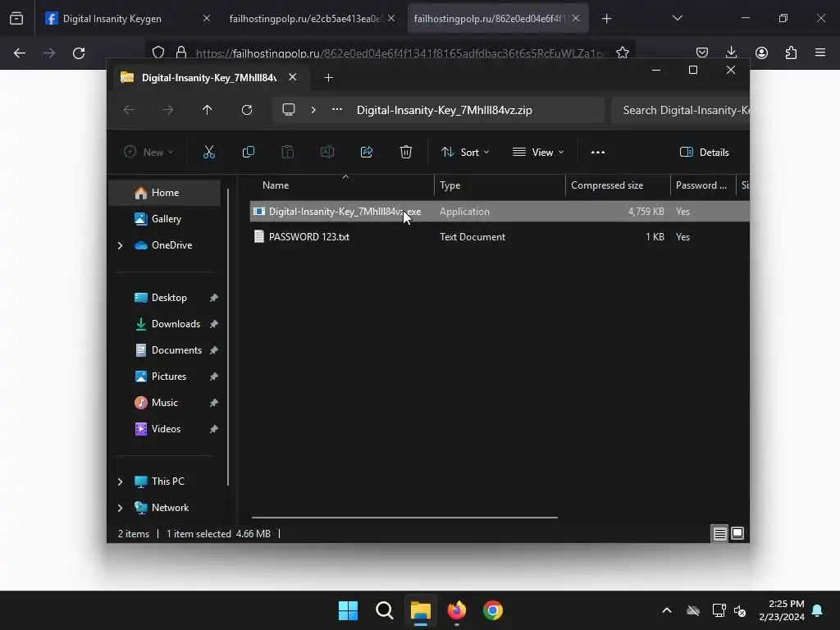This screenshot has width=840, height=630.
Task: Reload the Firefox page
Action: click(79, 52)
